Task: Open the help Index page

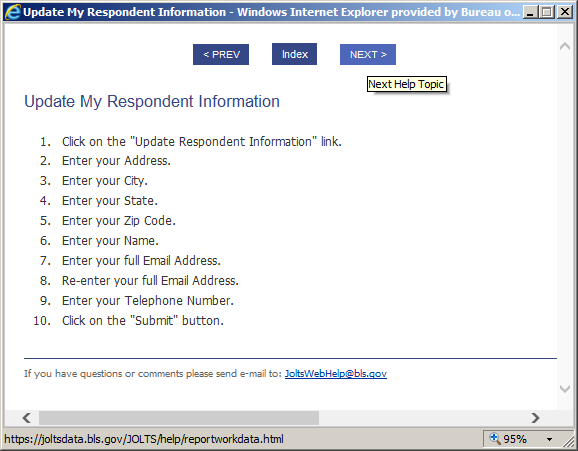Action: click(x=294, y=54)
